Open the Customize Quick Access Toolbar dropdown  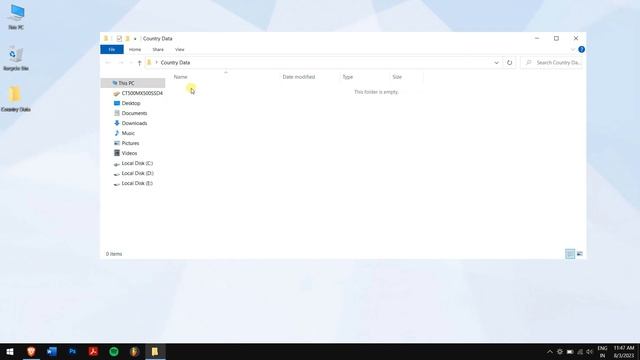[135, 39]
